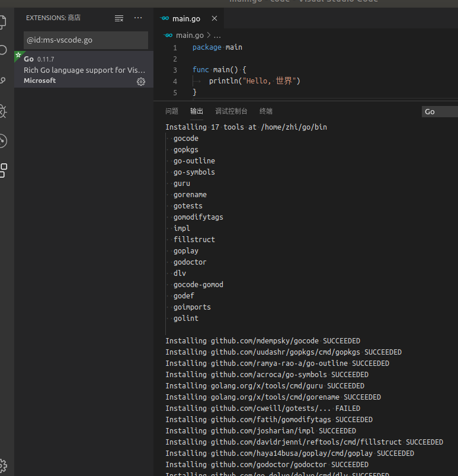The height and width of the screenshot is (476, 458).
Task: Click the "Hello, 世界" string literal
Action: [269, 81]
